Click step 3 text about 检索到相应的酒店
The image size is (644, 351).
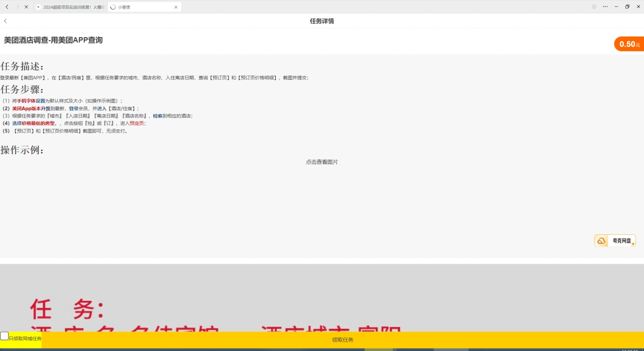97,116
